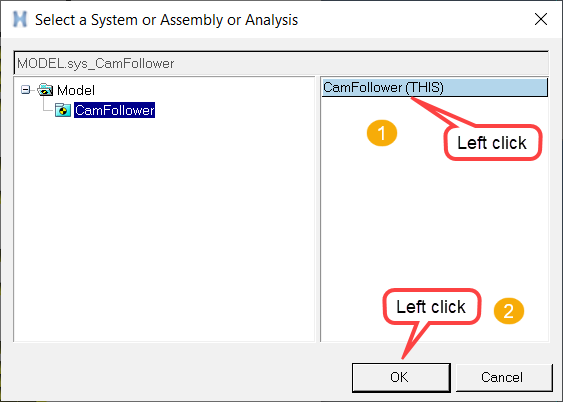Screen dimensions: 563x402
Task: Close the dialog with the X button
Action: [x=541, y=19]
